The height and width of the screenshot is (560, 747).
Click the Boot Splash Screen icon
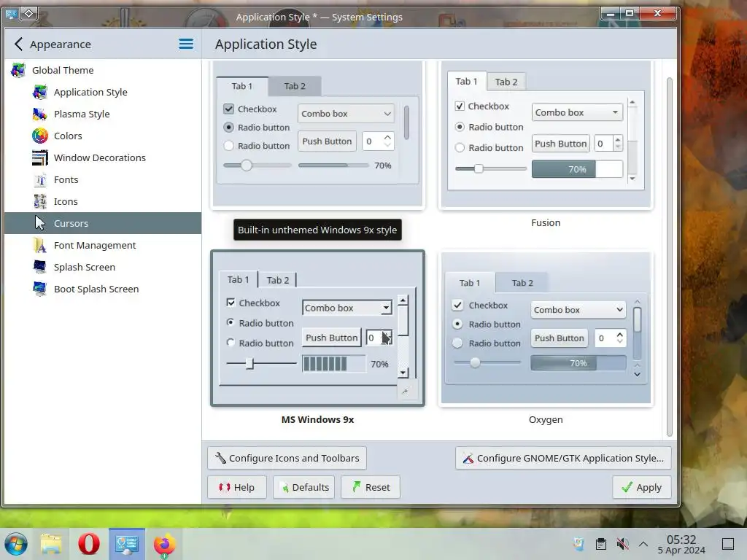(40, 289)
